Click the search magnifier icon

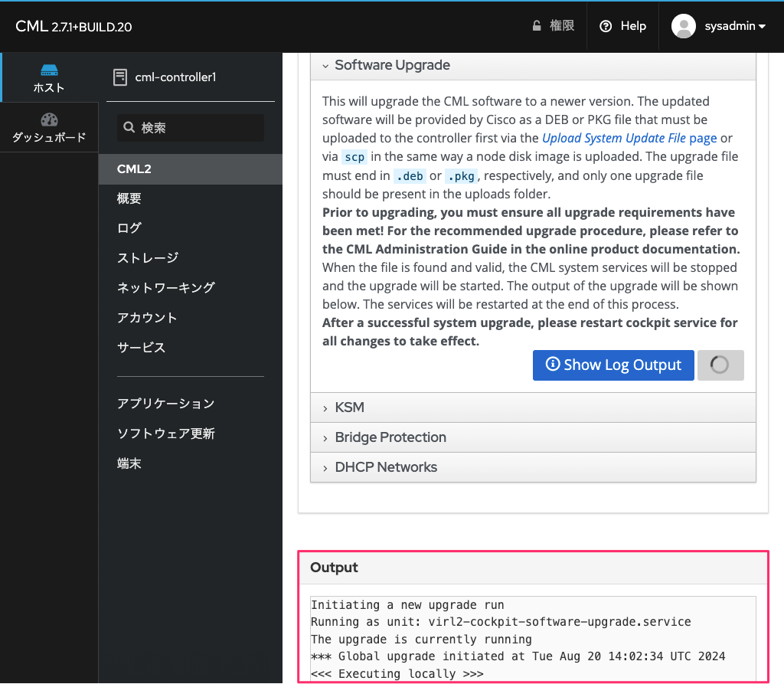point(129,127)
